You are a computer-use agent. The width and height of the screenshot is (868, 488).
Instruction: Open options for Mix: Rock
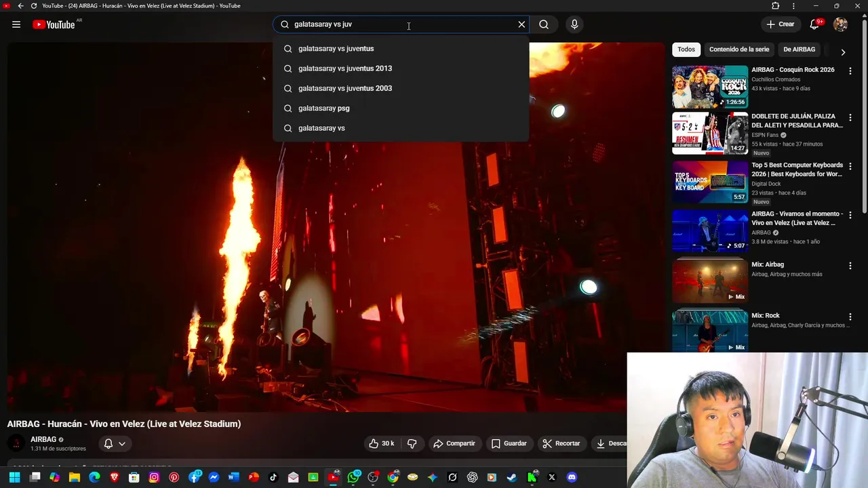click(x=850, y=317)
